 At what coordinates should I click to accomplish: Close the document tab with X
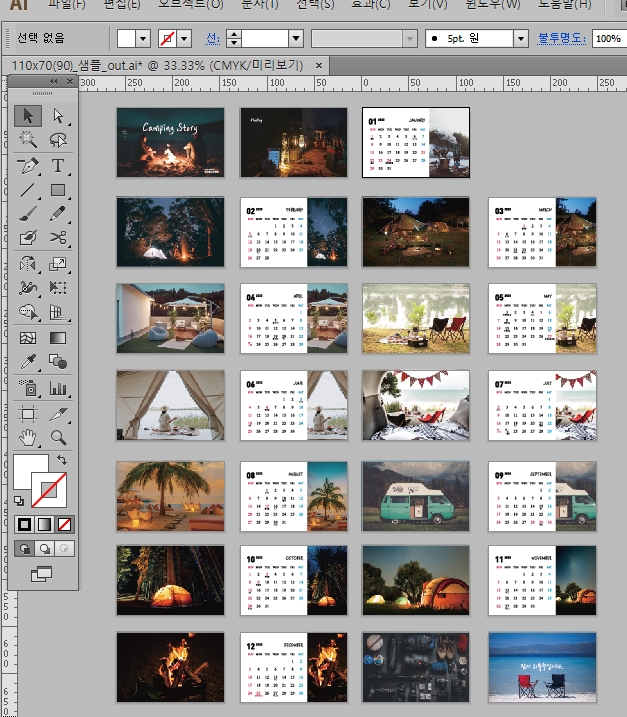[319, 66]
